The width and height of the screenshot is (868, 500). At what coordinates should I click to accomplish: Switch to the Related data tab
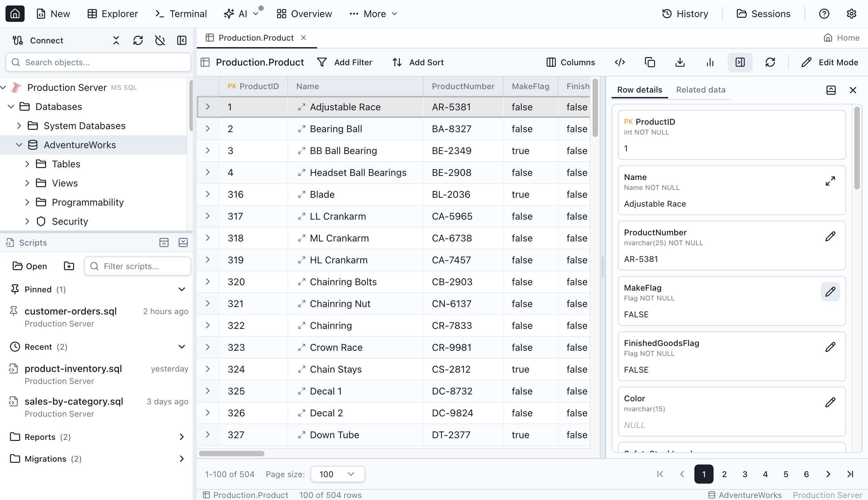click(700, 89)
